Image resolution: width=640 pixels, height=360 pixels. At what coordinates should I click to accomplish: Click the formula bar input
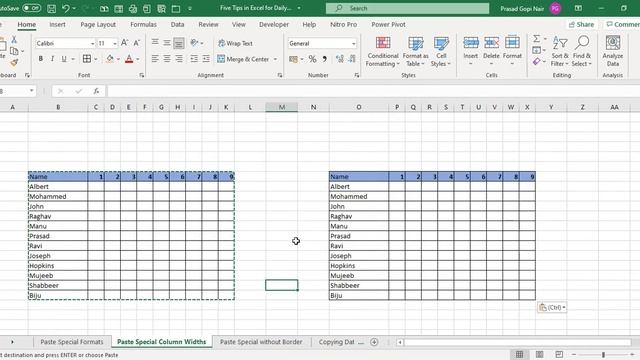[x=373, y=91]
